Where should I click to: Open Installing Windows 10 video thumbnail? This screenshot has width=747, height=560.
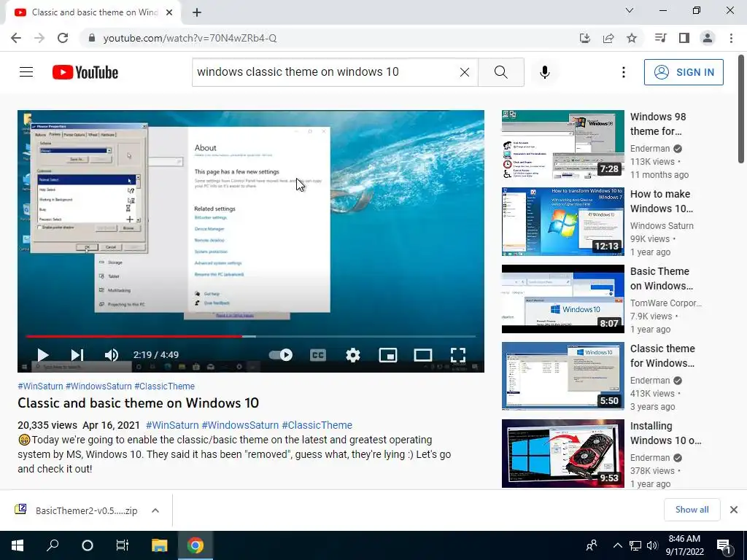562,454
